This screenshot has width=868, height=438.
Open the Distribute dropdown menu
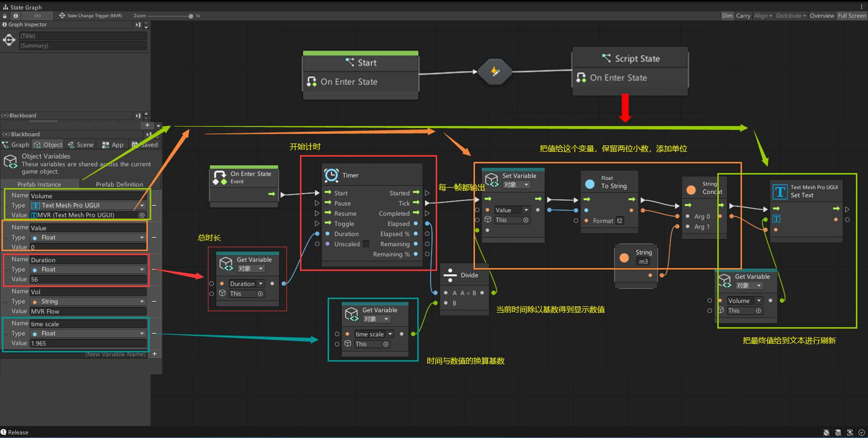[x=791, y=16]
